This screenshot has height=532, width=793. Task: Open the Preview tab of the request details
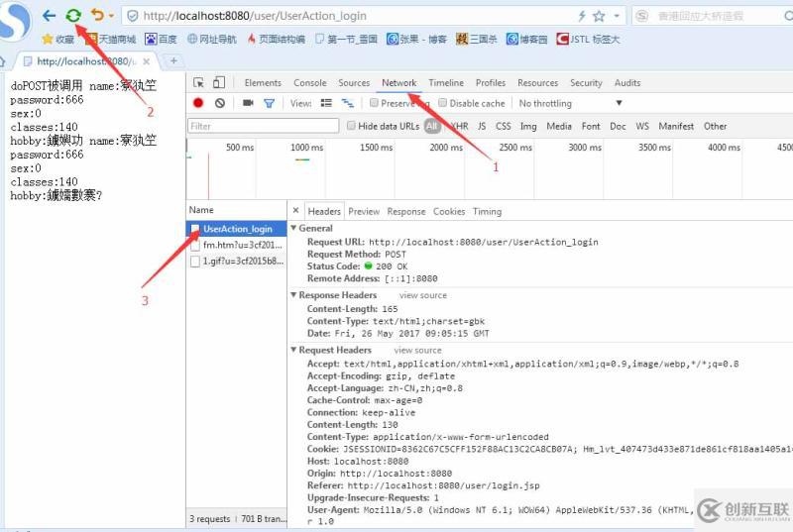coord(364,212)
